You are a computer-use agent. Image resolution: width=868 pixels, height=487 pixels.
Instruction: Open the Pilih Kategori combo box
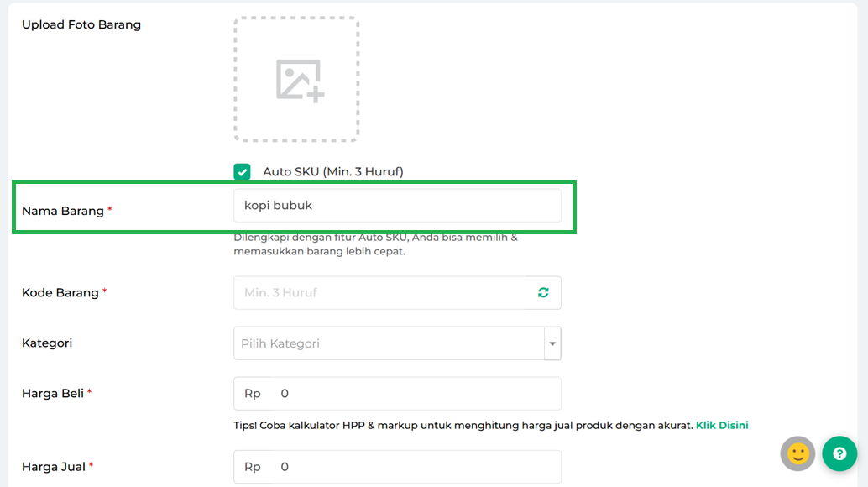(x=388, y=343)
